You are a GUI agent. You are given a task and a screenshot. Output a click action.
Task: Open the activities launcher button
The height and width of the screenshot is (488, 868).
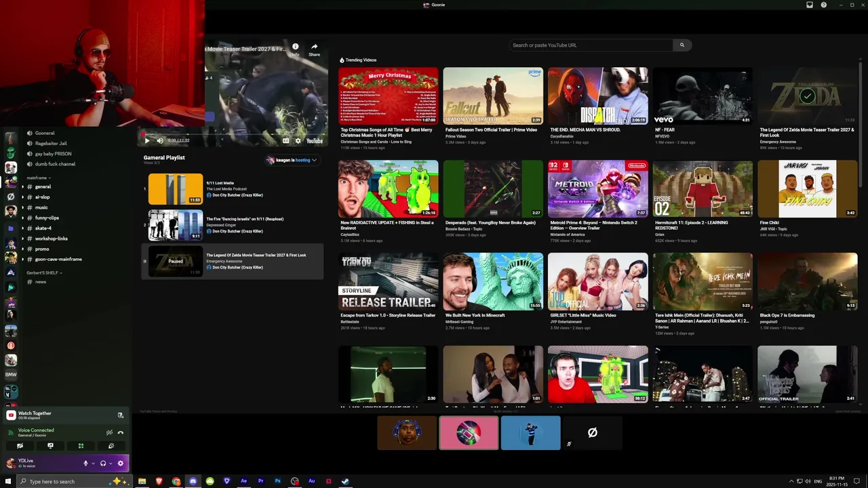coord(81,446)
